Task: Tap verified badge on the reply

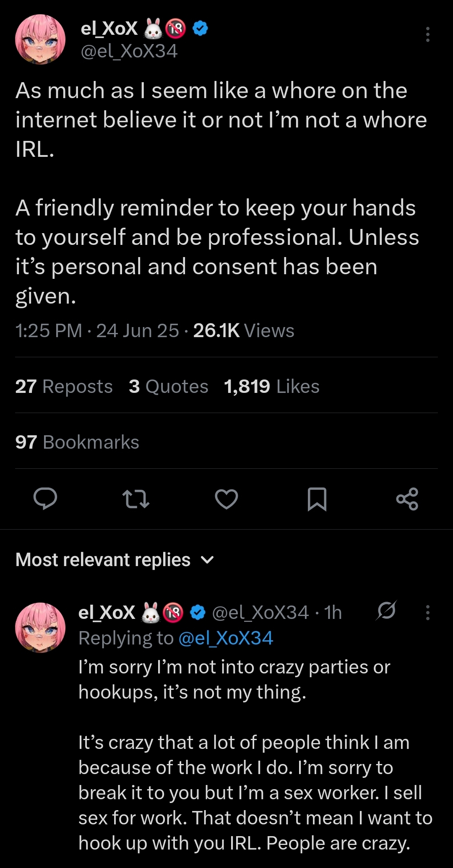Action: tap(198, 612)
